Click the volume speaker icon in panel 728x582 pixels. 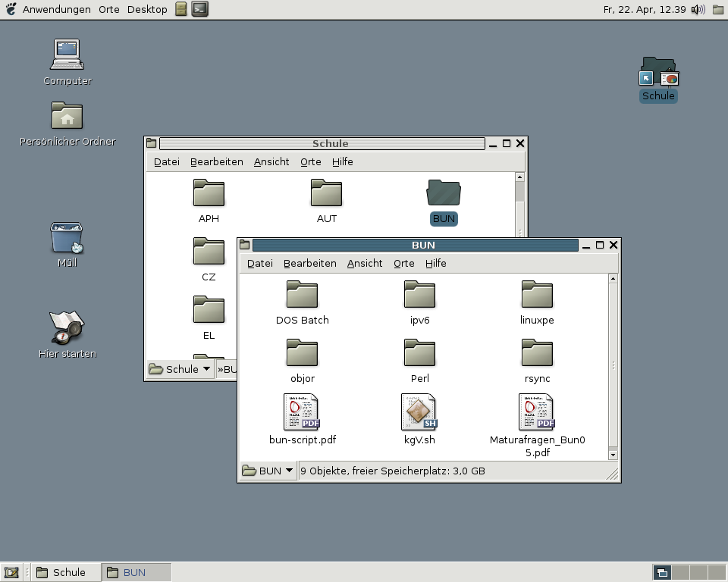[x=698, y=10]
